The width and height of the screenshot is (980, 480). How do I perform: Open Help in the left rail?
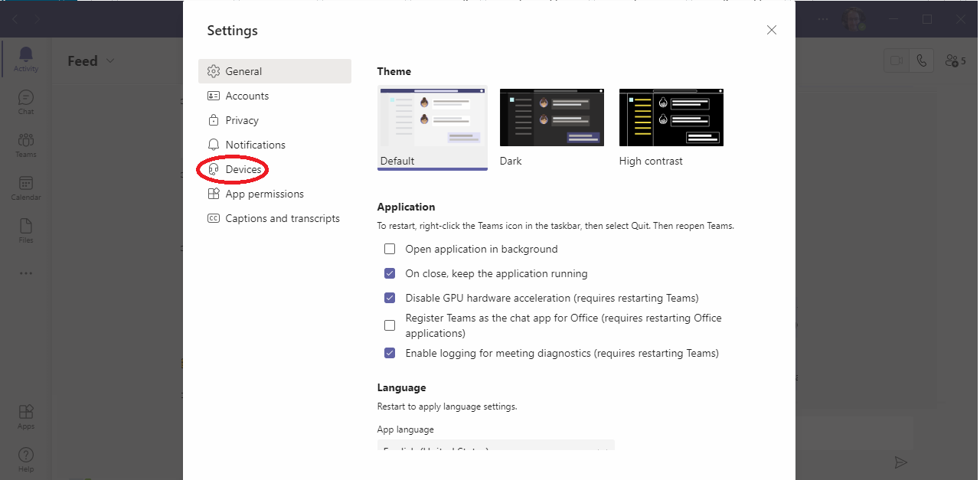[26, 459]
